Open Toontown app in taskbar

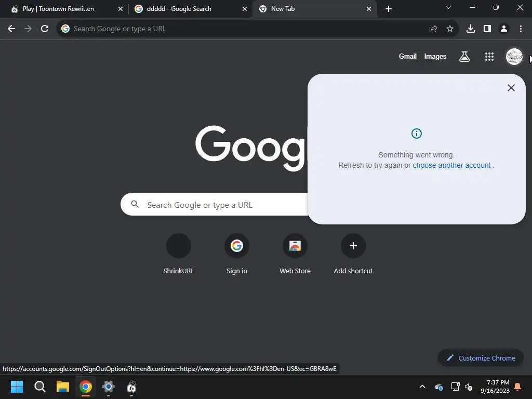[x=131, y=387]
